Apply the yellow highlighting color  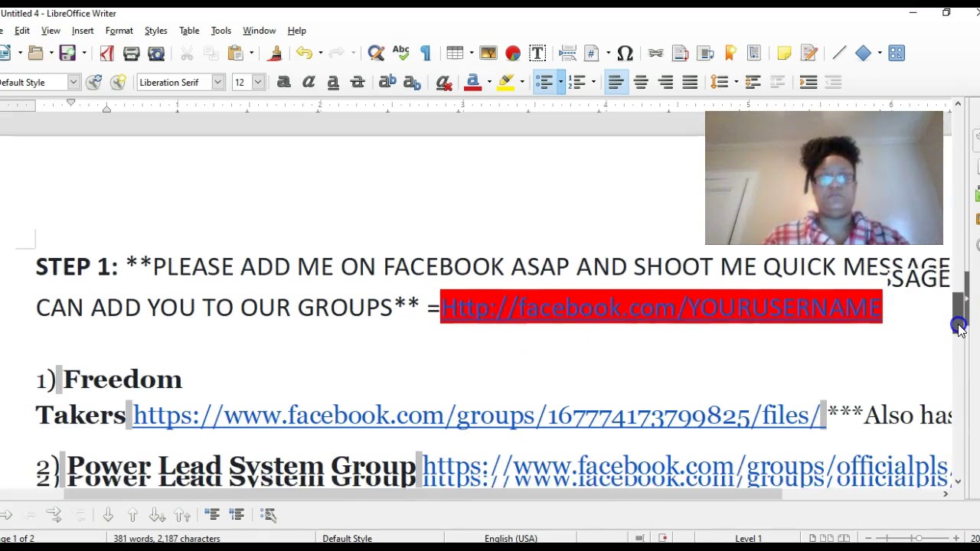click(505, 82)
